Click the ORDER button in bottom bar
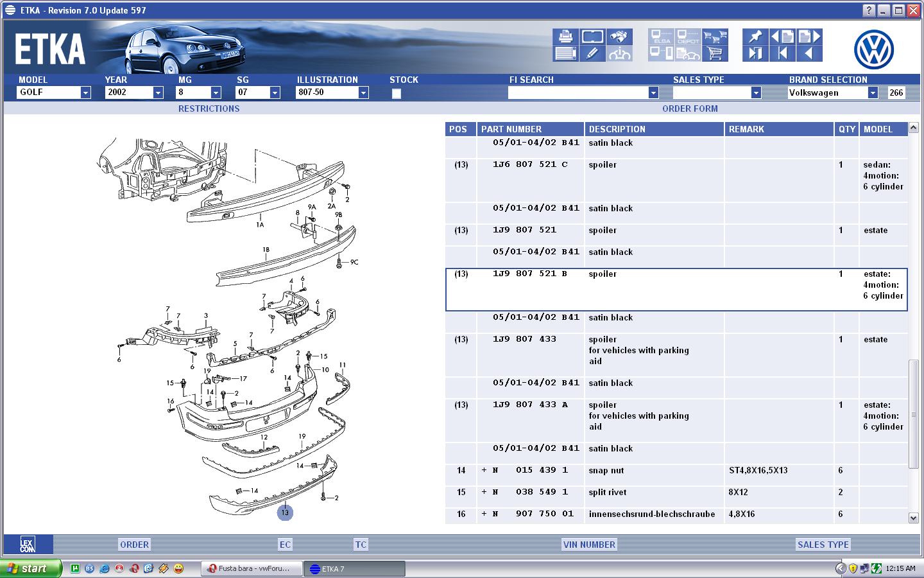924x578 pixels. click(x=134, y=545)
